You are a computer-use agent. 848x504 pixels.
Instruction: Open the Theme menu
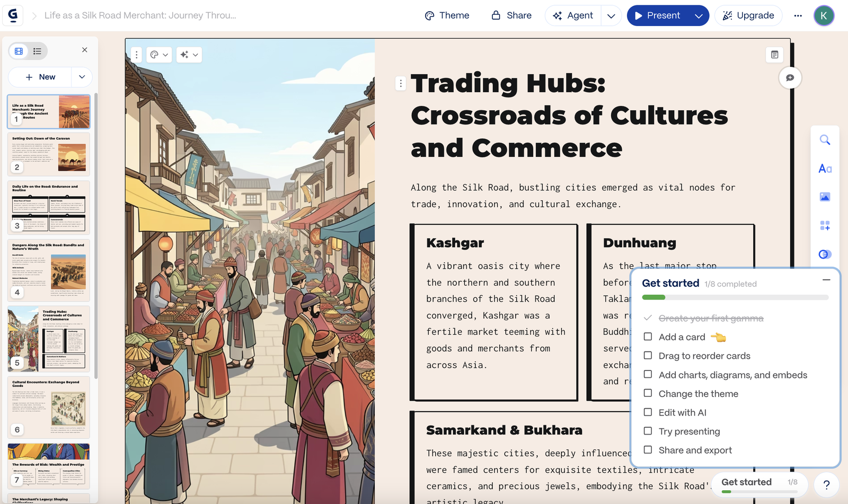(x=447, y=16)
